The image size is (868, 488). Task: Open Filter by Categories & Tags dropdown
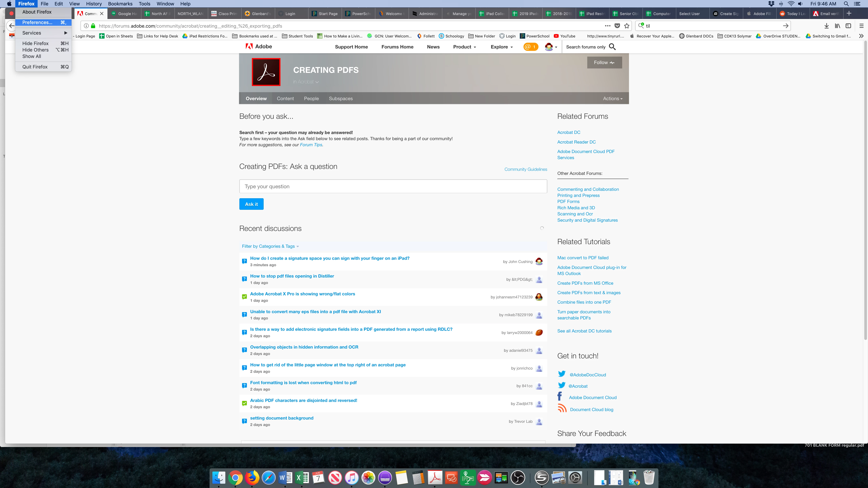(x=270, y=246)
